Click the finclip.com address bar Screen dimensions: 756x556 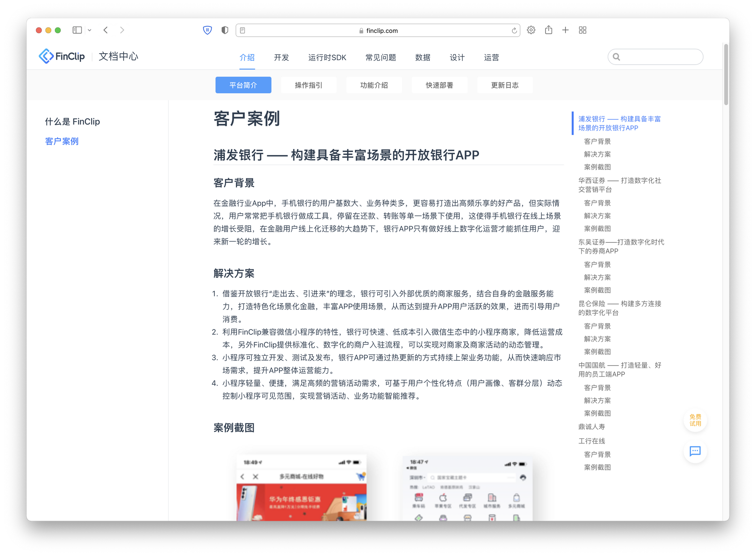click(x=378, y=30)
